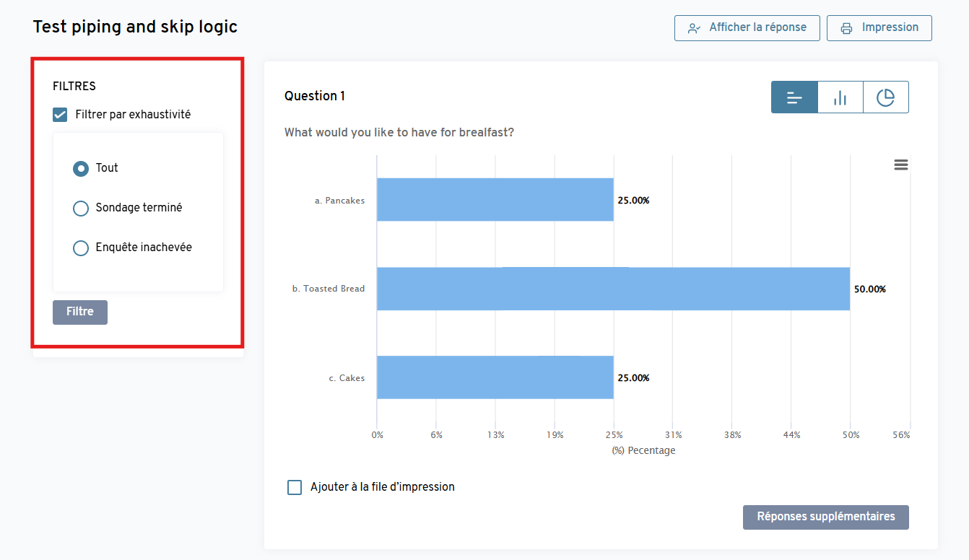Open the chart hamburger context menu
The height and width of the screenshot is (560, 969).
[900, 165]
